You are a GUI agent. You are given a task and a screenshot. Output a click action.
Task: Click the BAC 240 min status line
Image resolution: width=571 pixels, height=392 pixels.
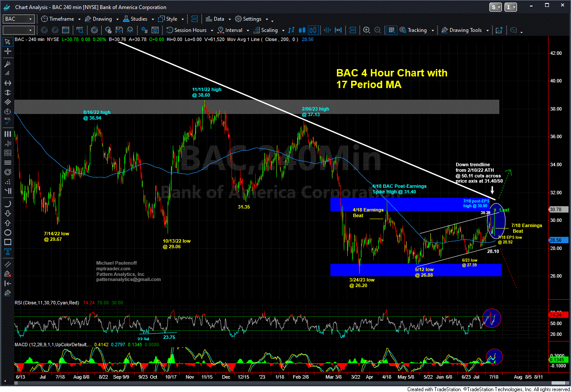click(37, 39)
